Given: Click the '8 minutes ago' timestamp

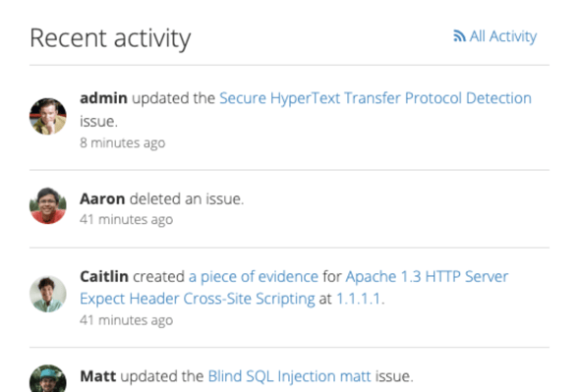Looking at the screenshot, I should tap(123, 142).
